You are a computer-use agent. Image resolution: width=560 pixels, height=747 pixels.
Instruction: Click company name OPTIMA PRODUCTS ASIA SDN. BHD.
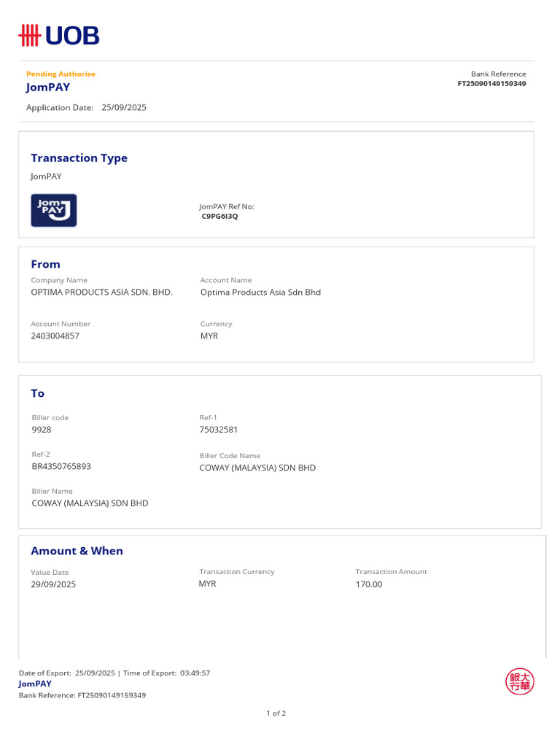[102, 292]
